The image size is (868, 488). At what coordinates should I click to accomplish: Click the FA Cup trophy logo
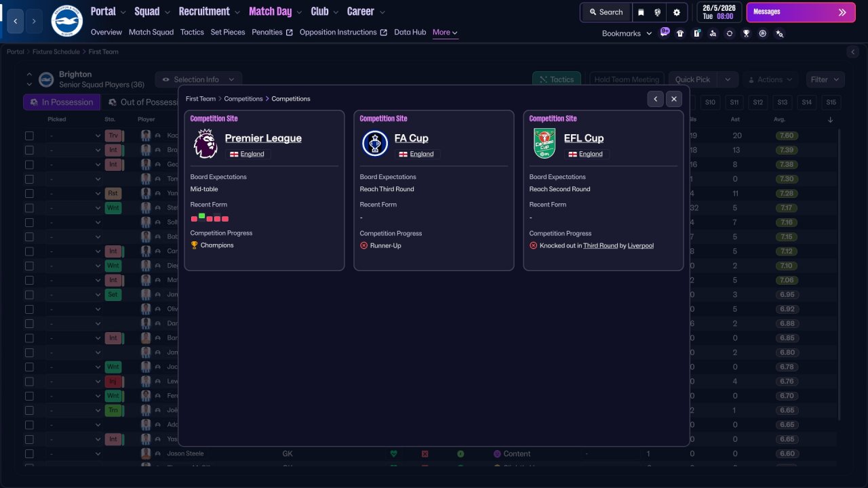point(375,144)
